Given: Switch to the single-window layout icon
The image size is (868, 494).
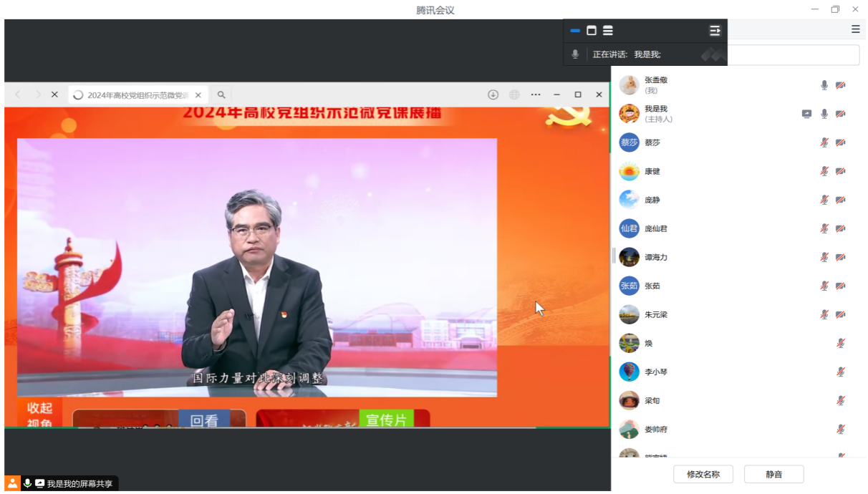Looking at the screenshot, I should point(592,31).
